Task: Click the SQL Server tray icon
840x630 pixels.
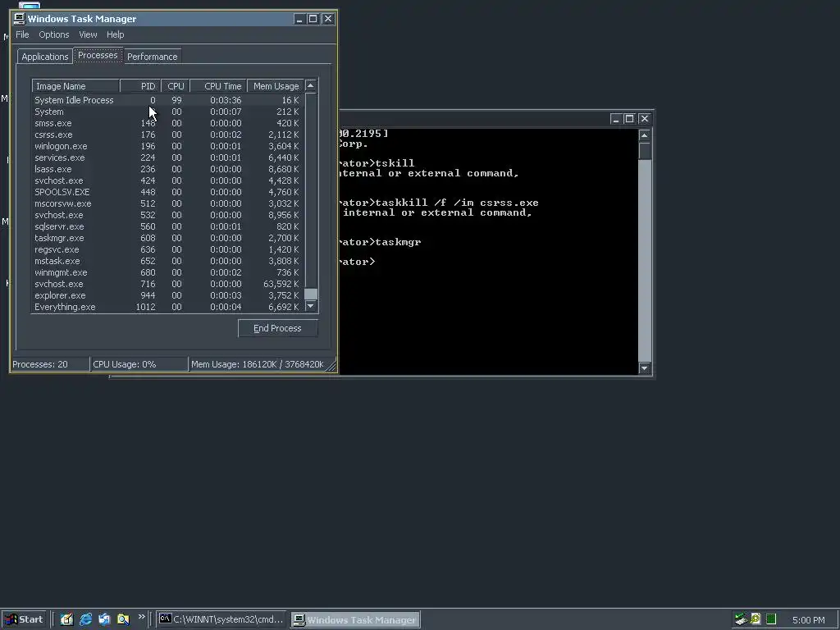Action: point(741,619)
